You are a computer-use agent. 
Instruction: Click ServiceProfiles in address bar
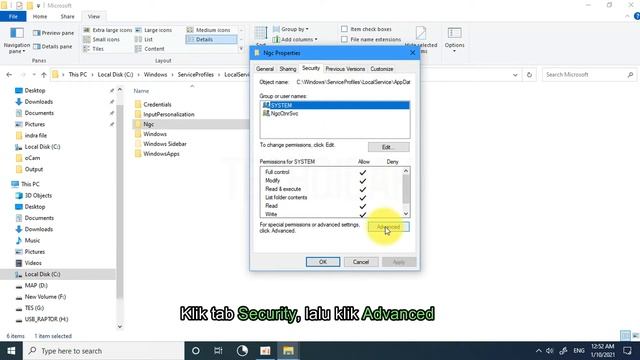[x=196, y=75]
